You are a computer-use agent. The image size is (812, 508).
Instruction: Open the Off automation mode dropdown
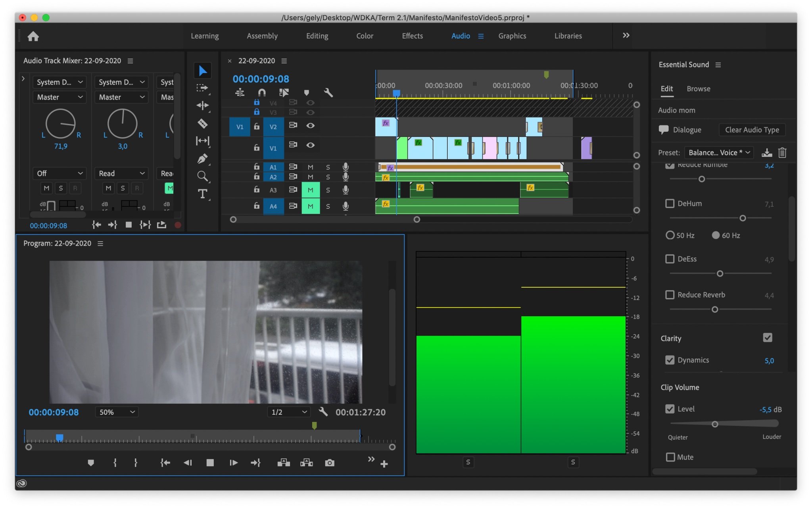coord(60,173)
